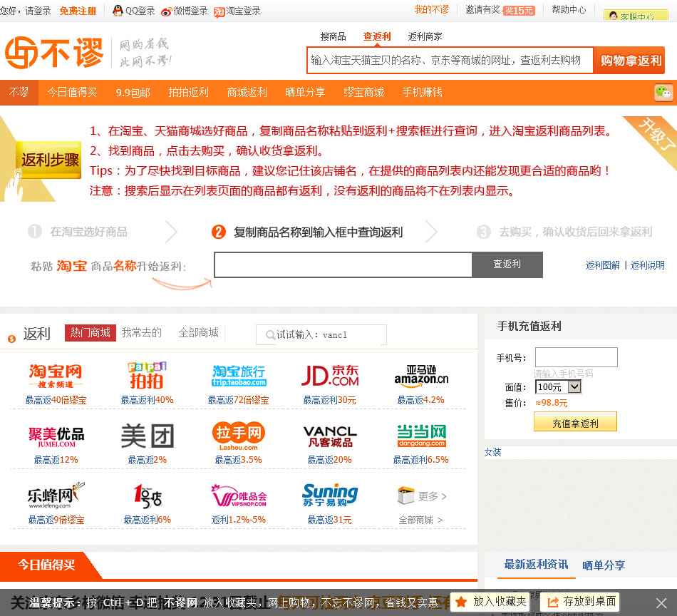Click the 返利步骤 yellow badge
677x616 pixels.
(48, 160)
